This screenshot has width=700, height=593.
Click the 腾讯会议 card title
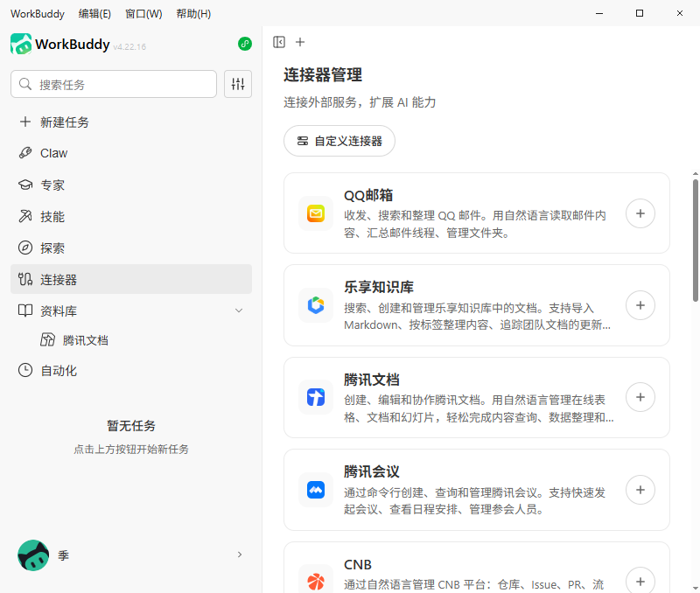click(371, 471)
